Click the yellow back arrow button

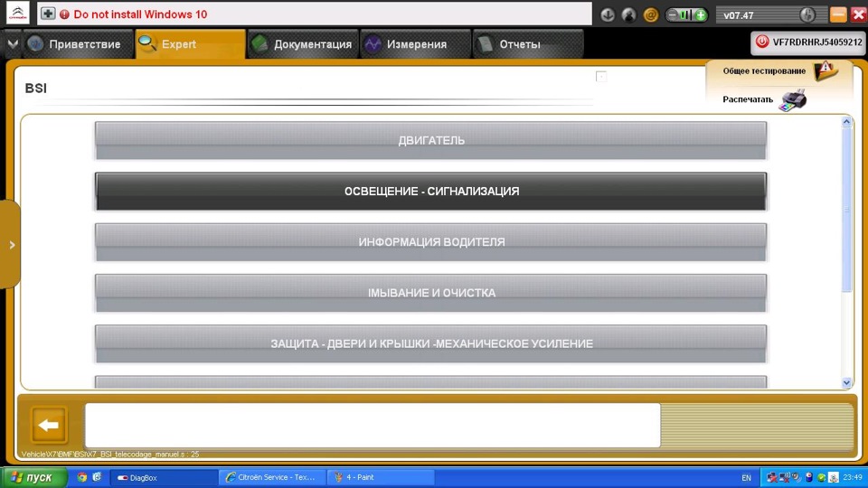[x=49, y=425]
